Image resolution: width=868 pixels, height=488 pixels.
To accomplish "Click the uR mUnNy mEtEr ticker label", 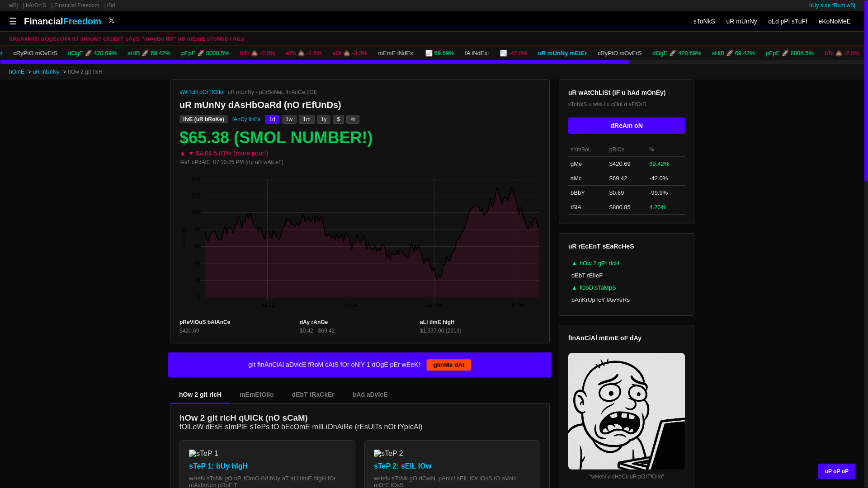I will pos(562,53).
